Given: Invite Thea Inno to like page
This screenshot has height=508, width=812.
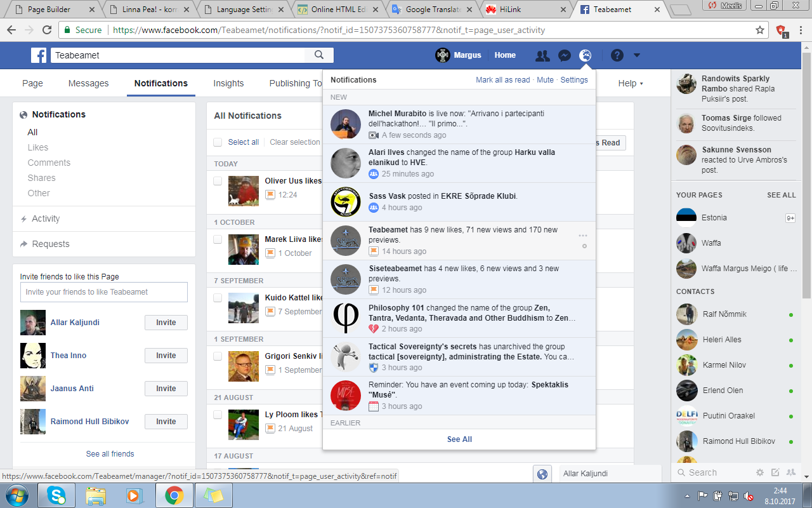Looking at the screenshot, I should [166, 356].
